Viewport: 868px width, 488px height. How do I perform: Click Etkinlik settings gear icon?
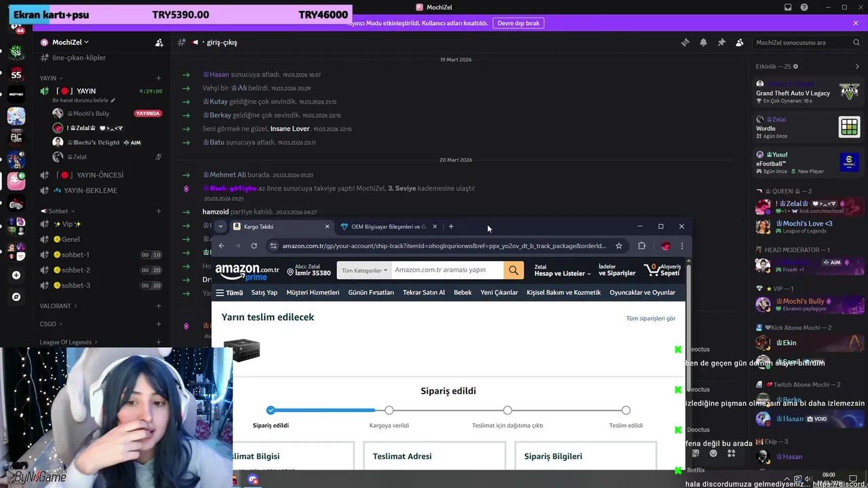[795, 66]
